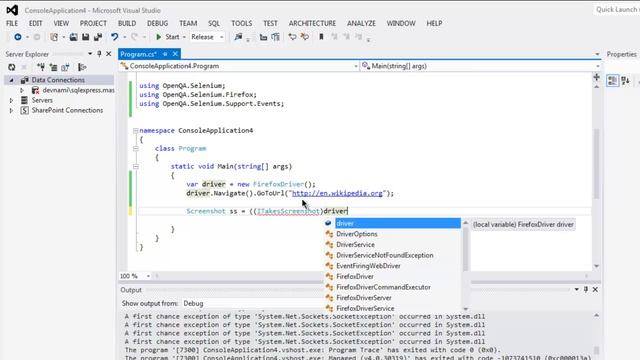Open the EDIT menu
640x360 pixels.
(36, 23)
